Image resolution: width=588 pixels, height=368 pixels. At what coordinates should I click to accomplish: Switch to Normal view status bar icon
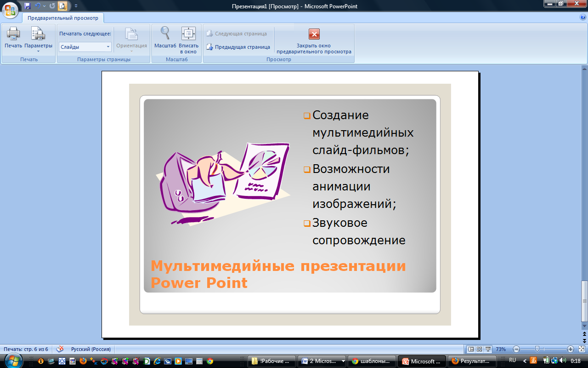pyautogui.click(x=471, y=349)
